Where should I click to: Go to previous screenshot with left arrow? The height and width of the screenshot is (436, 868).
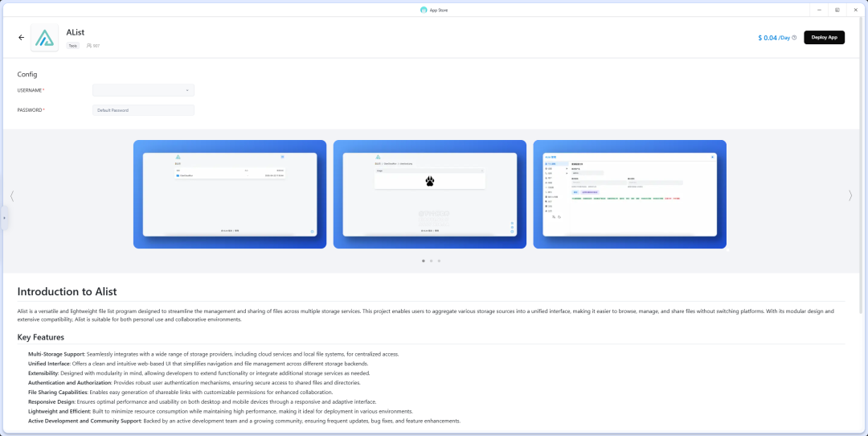(x=12, y=195)
